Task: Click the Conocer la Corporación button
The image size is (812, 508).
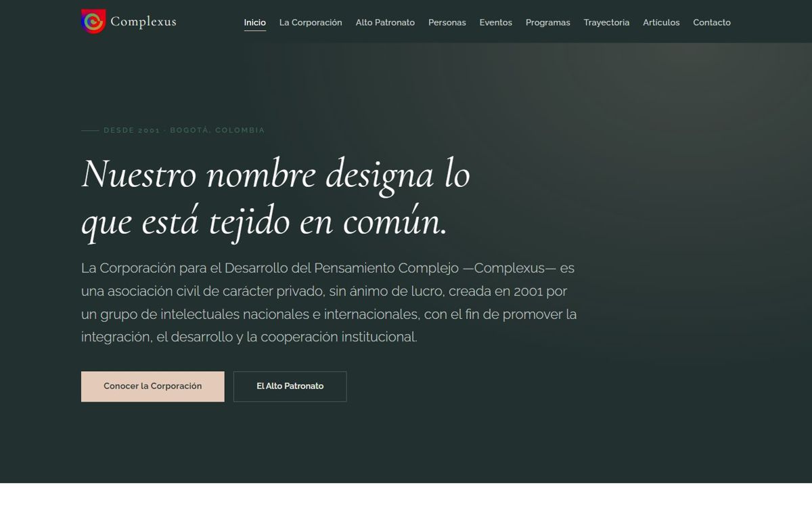Action: (x=153, y=386)
